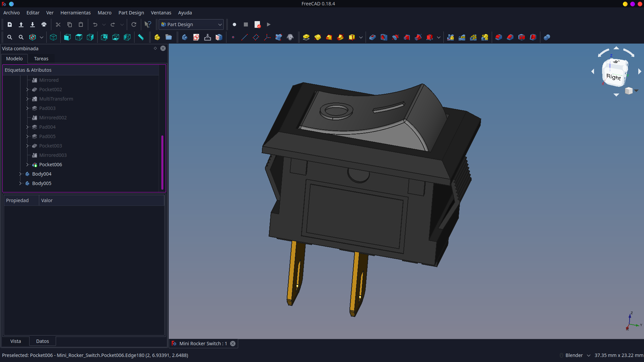Click the Fit all zoom icon

(x=10, y=37)
